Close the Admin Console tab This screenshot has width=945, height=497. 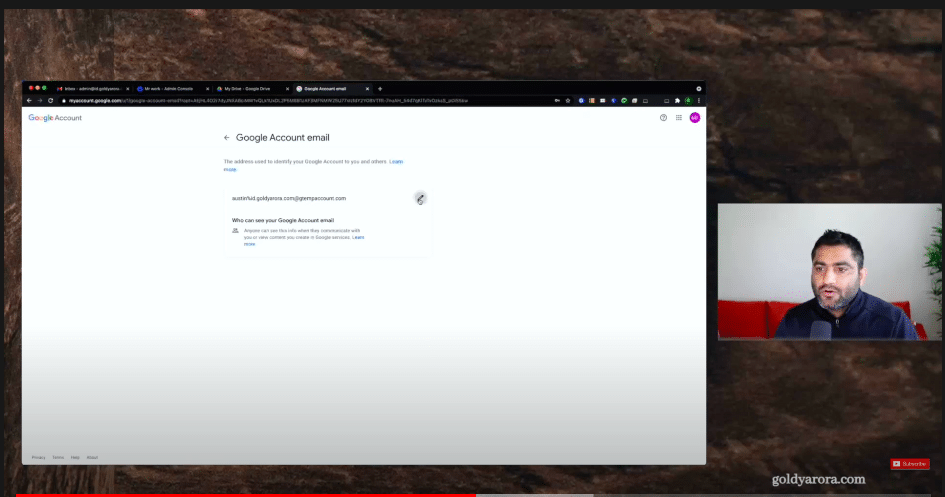207,89
